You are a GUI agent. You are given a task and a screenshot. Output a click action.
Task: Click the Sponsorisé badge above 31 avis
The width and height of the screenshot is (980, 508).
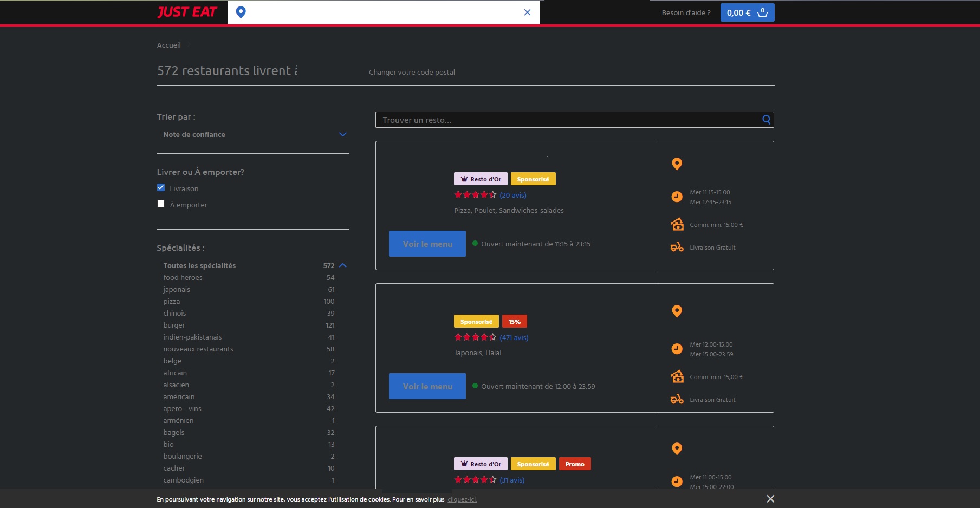tap(533, 464)
